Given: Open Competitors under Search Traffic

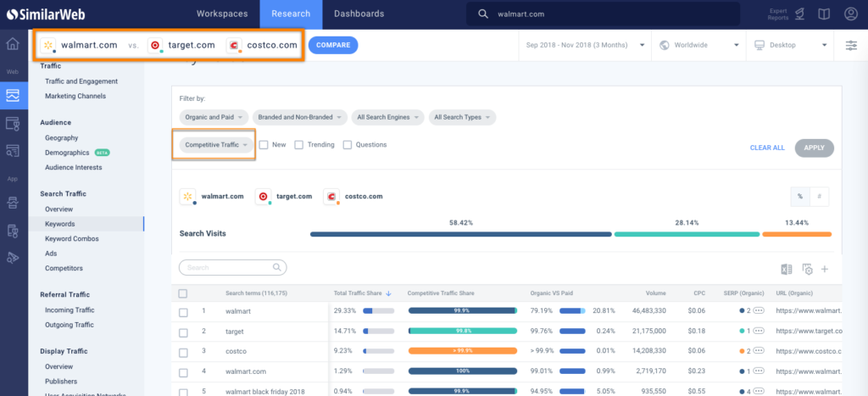Looking at the screenshot, I should coord(64,268).
